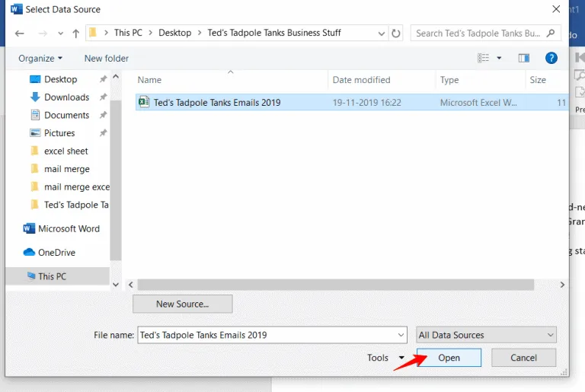Open the view options dropdown arrow

(x=499, y=58)
